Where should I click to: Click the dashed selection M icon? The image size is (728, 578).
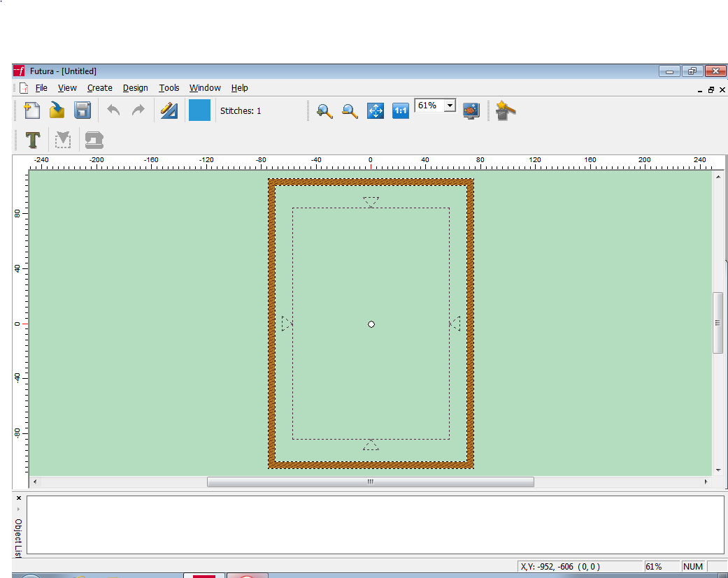63,140
